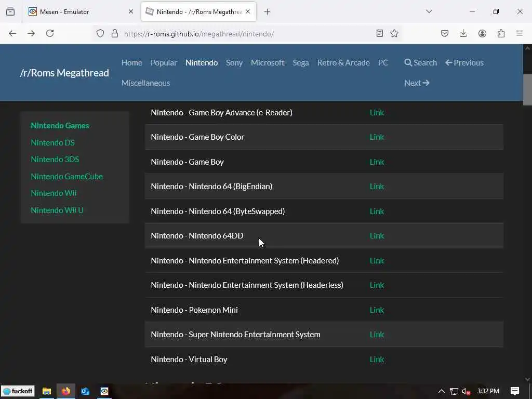Open the tracking protection shield icon
532x399 pixels.
(100, 33)
